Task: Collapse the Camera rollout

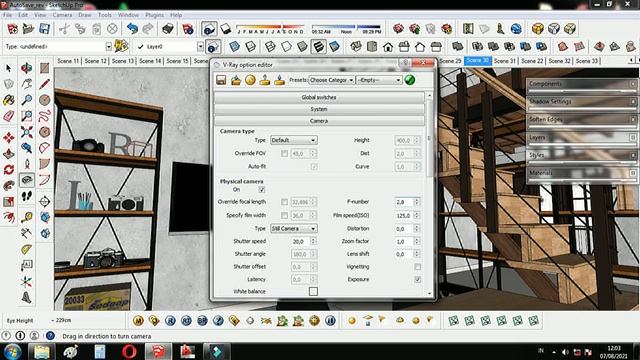Action: point(319,121)
